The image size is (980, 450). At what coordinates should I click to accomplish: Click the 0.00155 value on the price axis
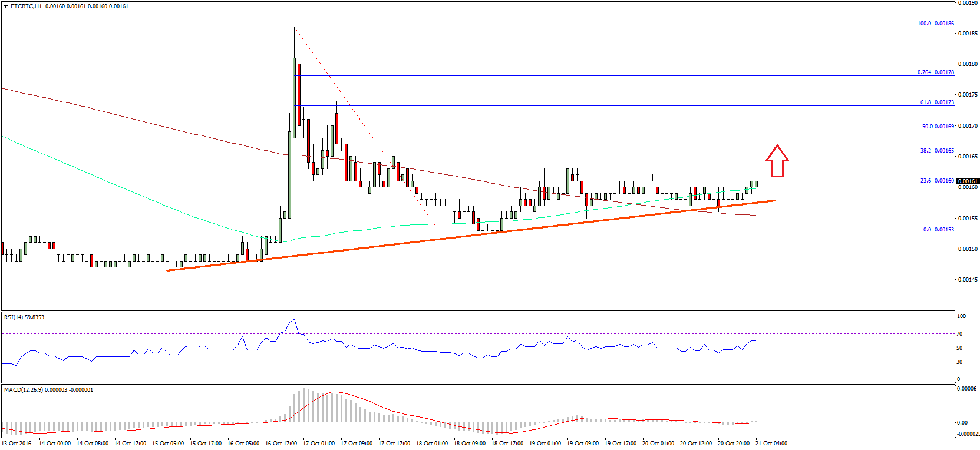[x=968, y=219]
